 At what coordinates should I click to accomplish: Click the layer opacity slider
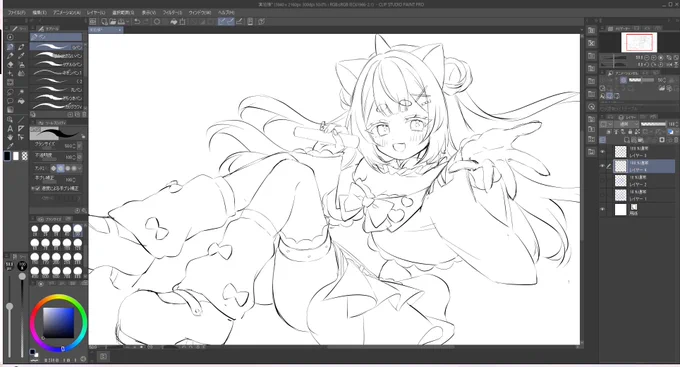point(653,124)
